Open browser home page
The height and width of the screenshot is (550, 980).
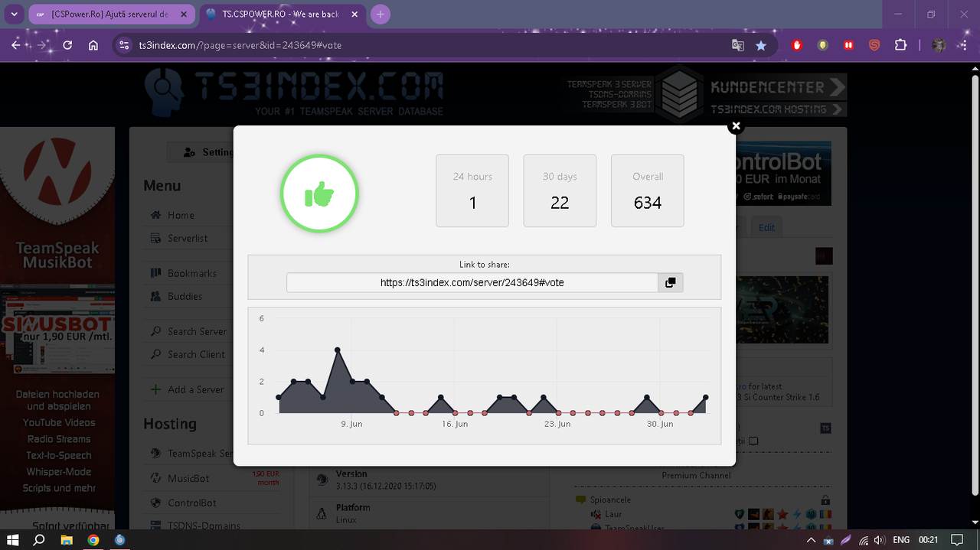point(93,45)
